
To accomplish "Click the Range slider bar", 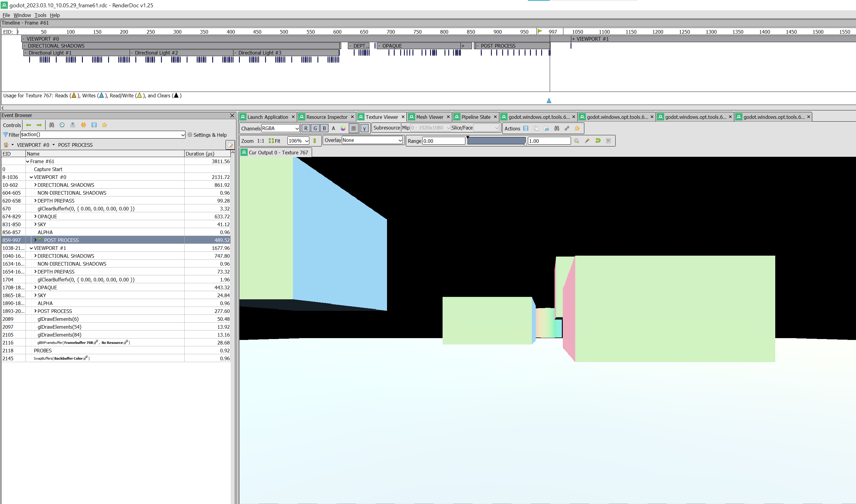I will [496, 141].
